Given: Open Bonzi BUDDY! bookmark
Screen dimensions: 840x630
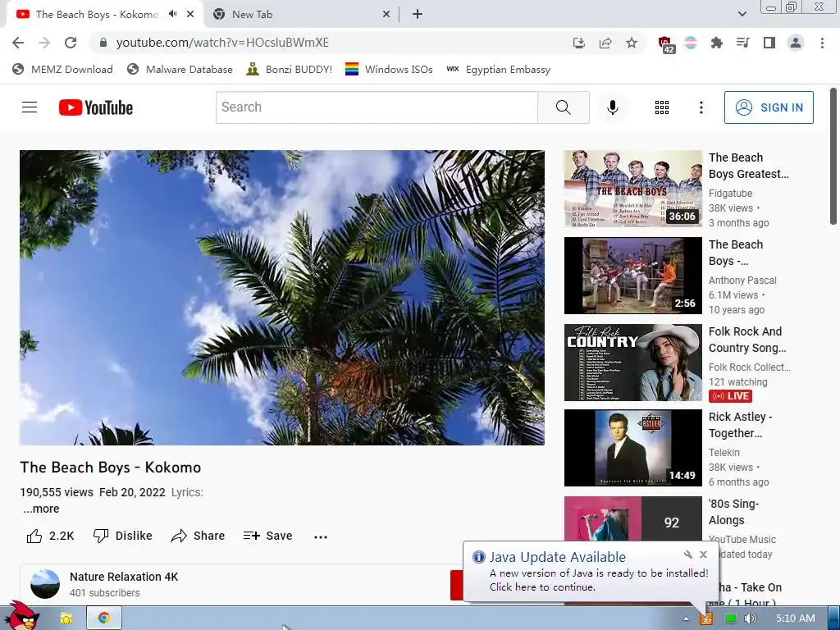Looking at the screenshot, I should pos(290,69).
